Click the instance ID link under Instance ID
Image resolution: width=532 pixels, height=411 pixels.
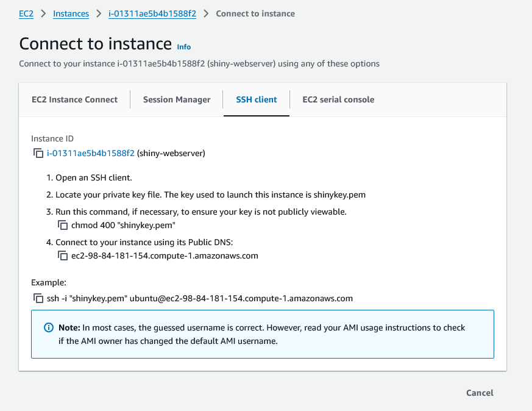point(90,153)
